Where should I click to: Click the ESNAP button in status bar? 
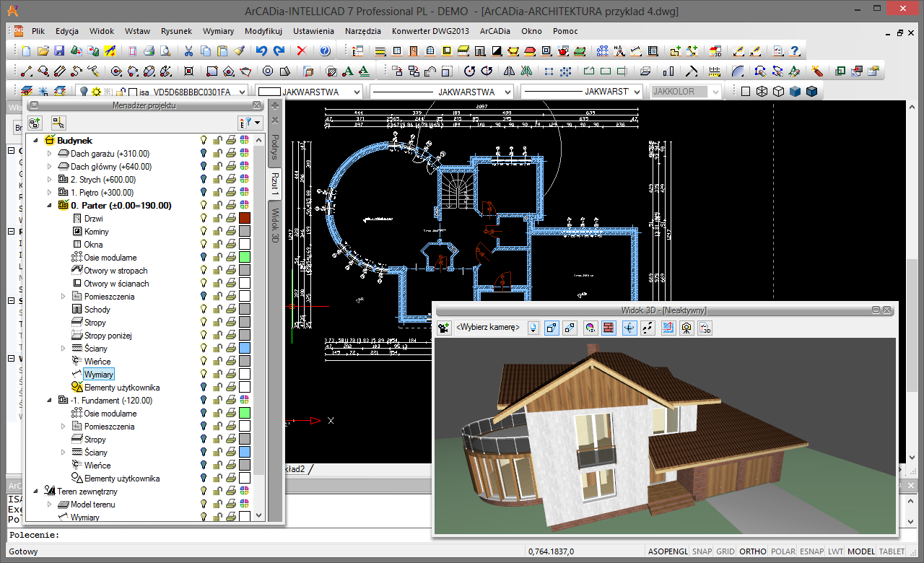(812, 551)
